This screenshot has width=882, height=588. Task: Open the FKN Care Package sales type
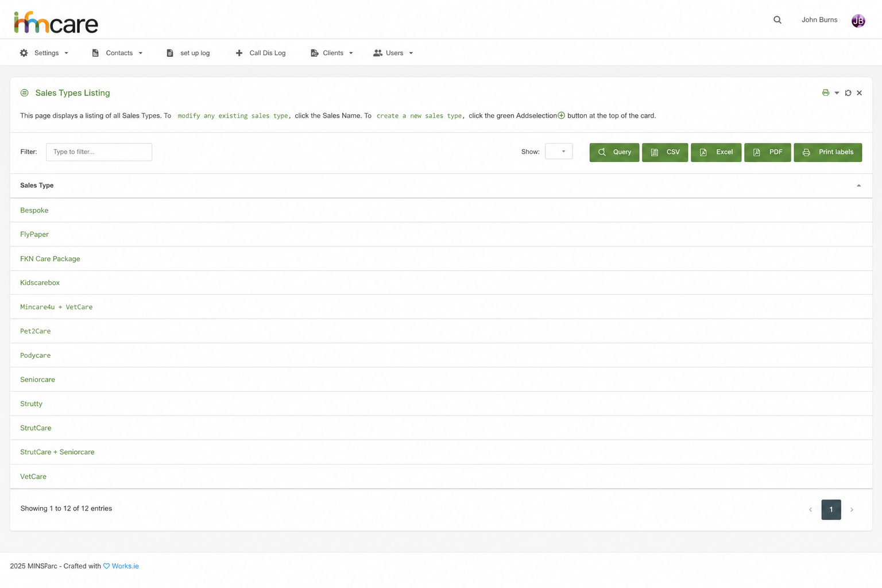50,259
